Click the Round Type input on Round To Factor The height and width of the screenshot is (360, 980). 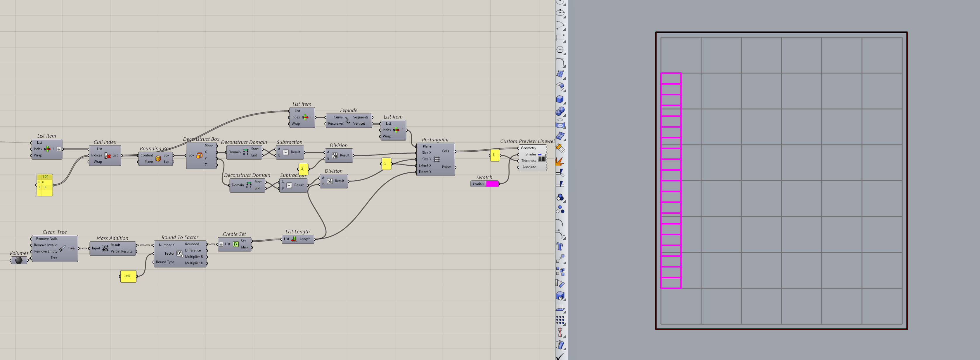click(165, 262)
